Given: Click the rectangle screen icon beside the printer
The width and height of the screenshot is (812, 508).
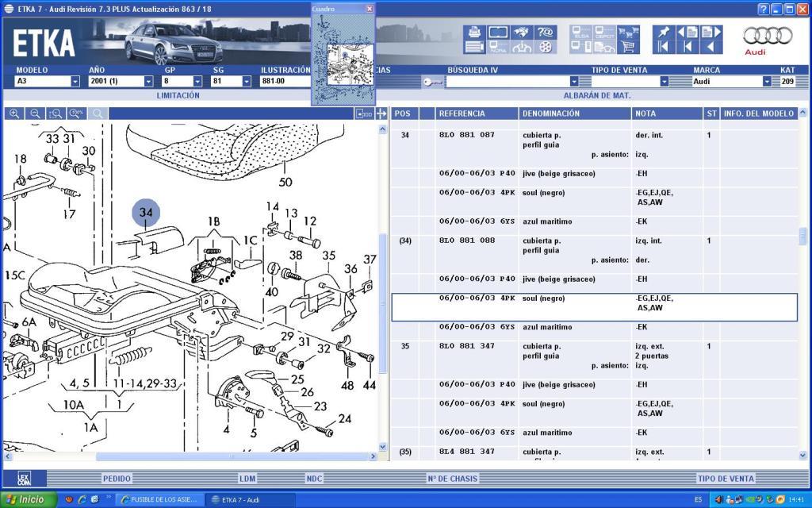Looking at the screenshot, I should 498,33.
